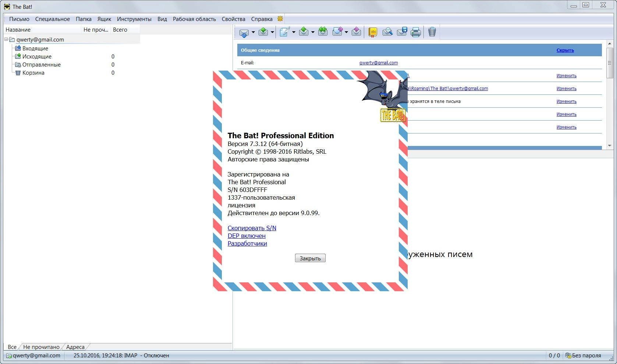Select the Исходящие folder
Screen dimensions: 617x364
tap(37, 56)
